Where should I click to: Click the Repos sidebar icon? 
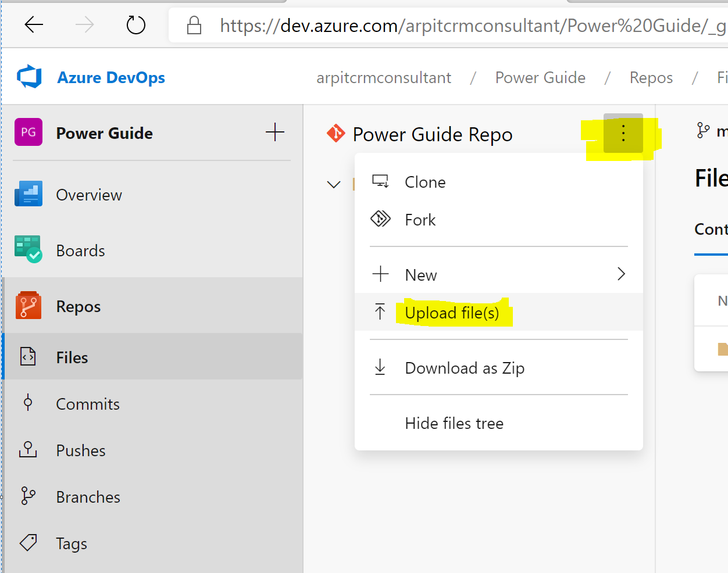click(x=28, y=306)
